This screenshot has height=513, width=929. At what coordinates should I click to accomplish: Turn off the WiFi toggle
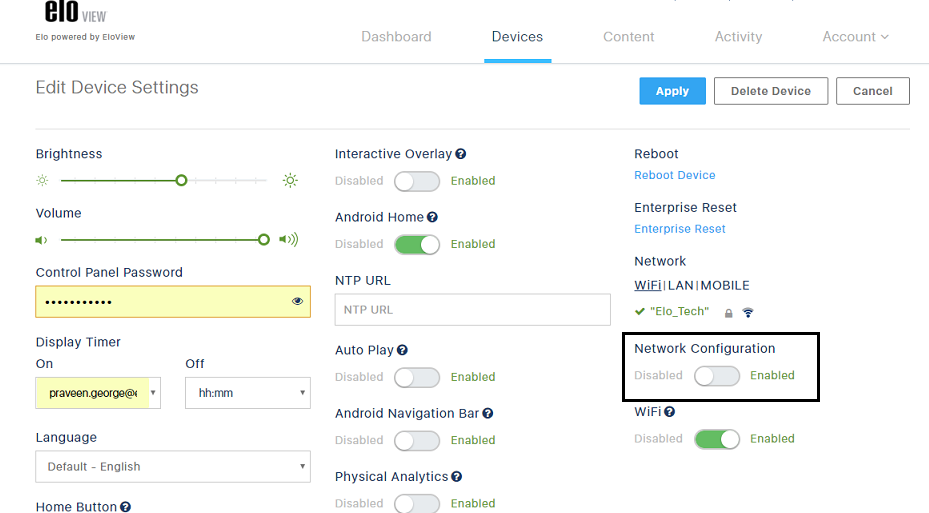[717, 439]
